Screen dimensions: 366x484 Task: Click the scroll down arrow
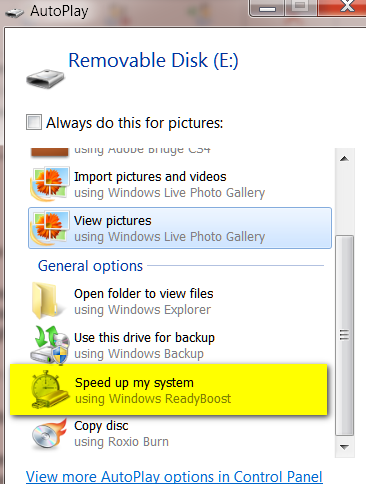click(x=344, y=447)
